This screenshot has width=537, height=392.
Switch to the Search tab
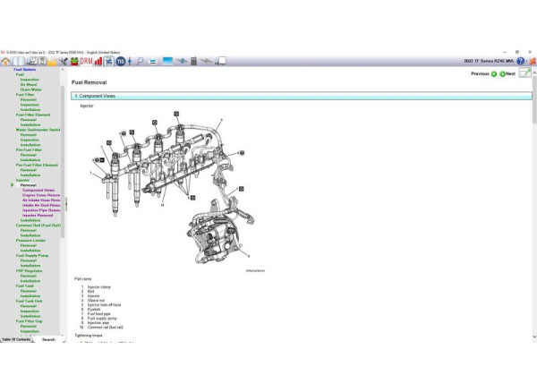tap(48, 339)
